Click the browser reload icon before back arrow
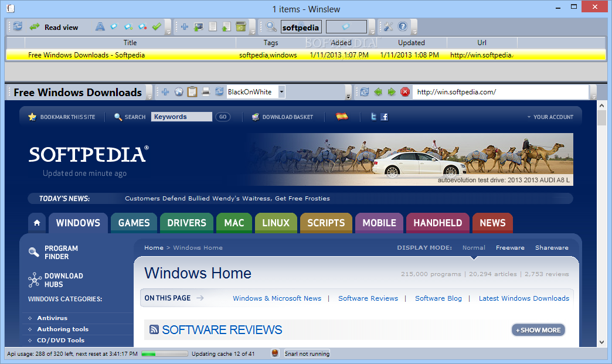 pyautogui.click(x=365, y=92)
